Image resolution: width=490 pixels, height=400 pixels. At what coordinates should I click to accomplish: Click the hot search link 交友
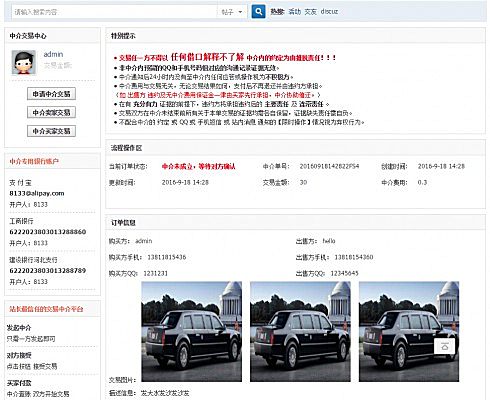310,12
